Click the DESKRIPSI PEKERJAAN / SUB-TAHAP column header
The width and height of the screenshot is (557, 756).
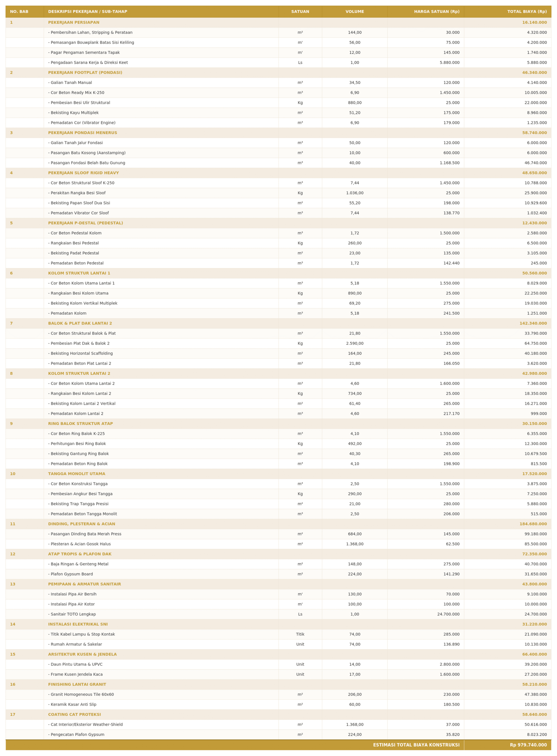pyautogui.click(x=87, y=11)
